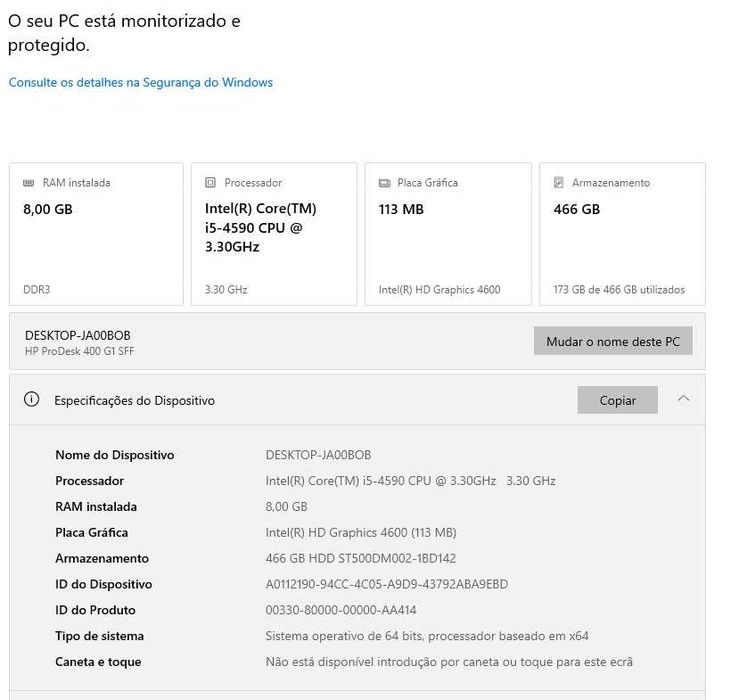Select 3.30 GHz speed in Processador card footer
Screen dimensions: 747x700
[x=226, y=290]
